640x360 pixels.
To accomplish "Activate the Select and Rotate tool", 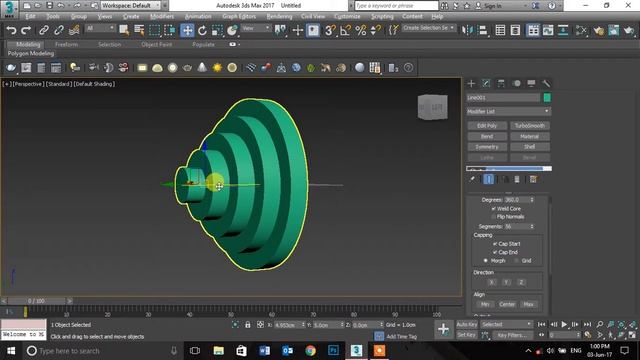I will 202,30.
